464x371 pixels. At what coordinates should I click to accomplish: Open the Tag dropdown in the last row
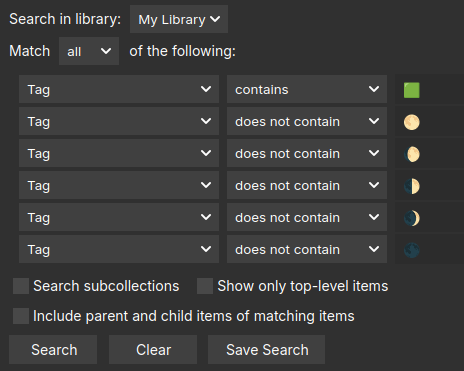coord(119,249)
